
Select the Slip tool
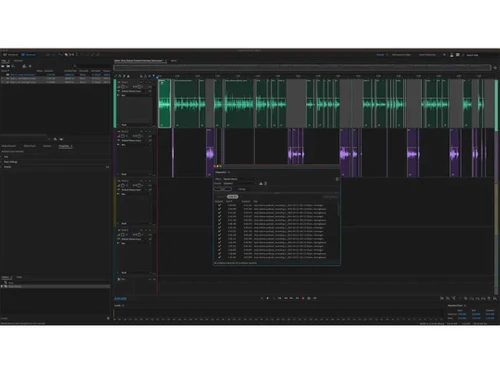(71, 55)
